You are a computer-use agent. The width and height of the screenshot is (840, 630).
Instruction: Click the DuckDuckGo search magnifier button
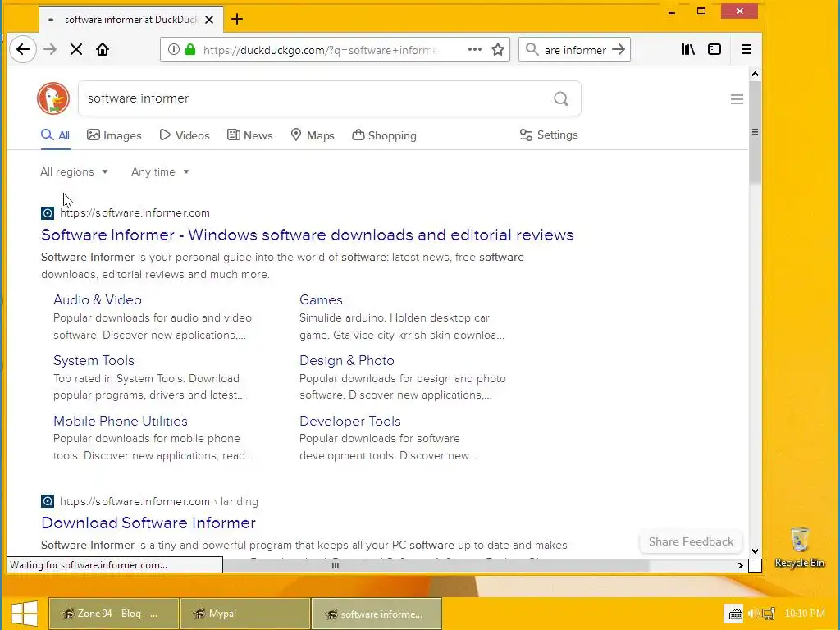[x=561, y=98]
